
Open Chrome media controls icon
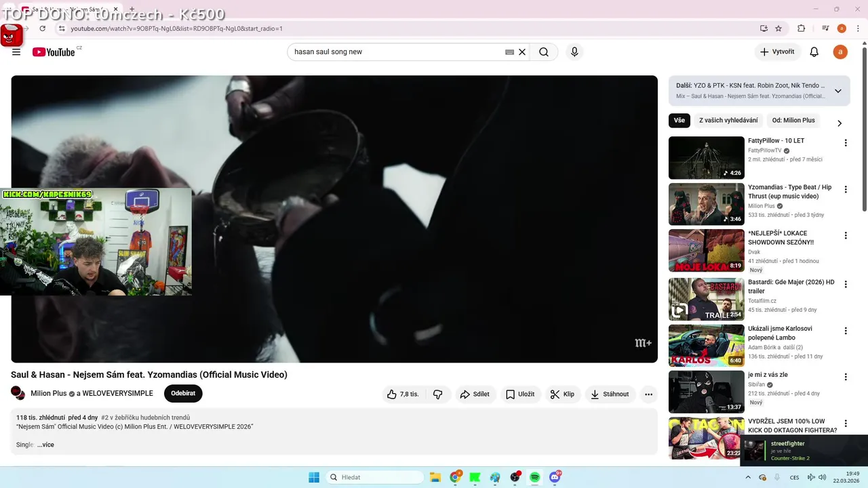tap(825, 28)
